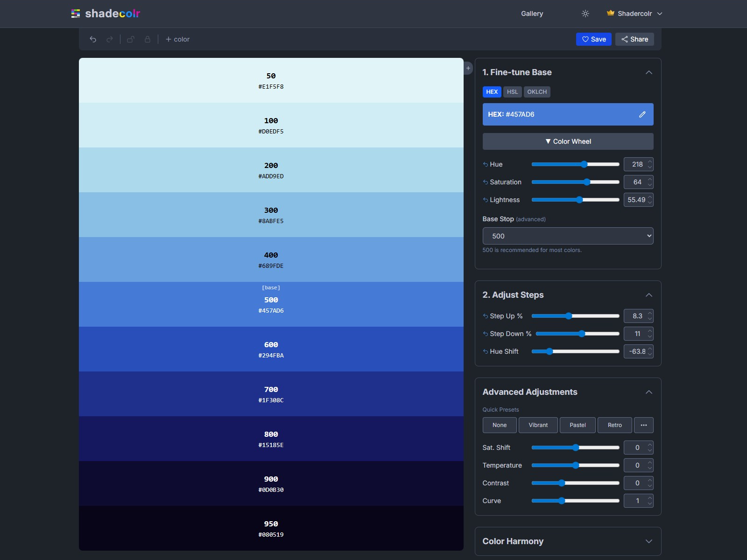Open the Gallery page
This screenshot has height=560, width=747.
[532, 14]
